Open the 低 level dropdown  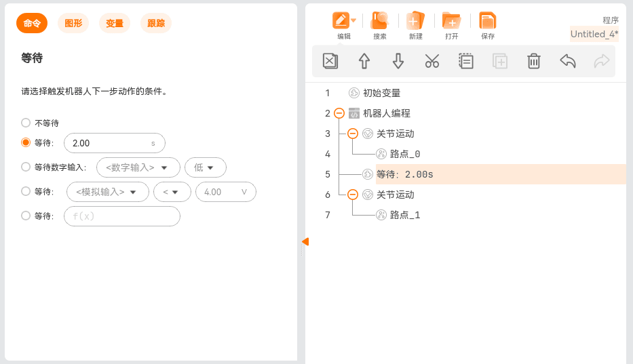pyautogui.click(x=205, y=167)
